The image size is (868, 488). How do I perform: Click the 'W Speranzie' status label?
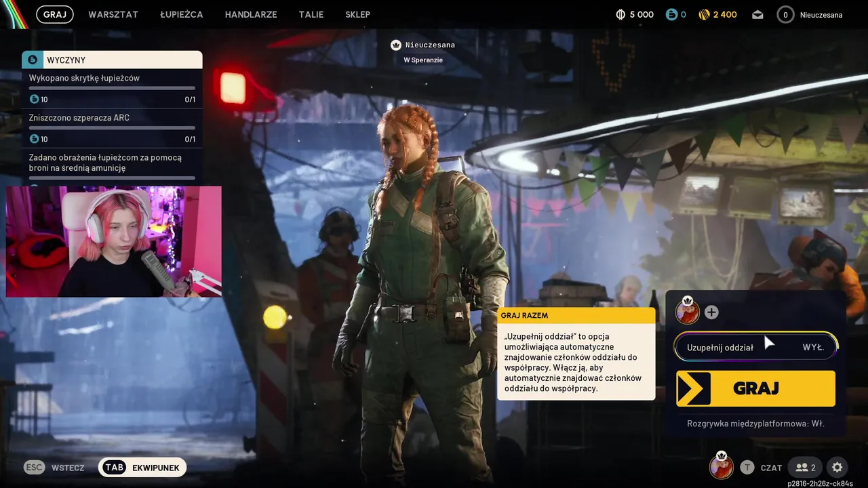(x=423, y=60)
